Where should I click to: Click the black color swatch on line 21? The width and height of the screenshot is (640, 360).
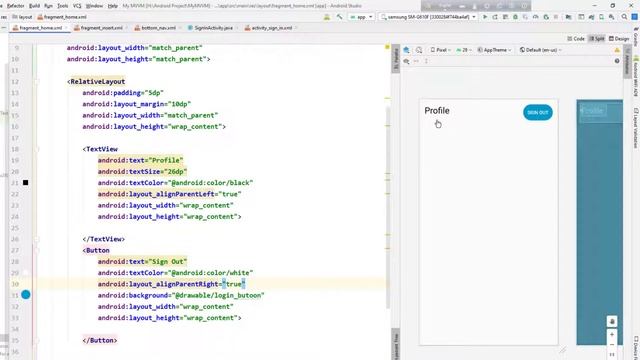click(x=25, y=182)
